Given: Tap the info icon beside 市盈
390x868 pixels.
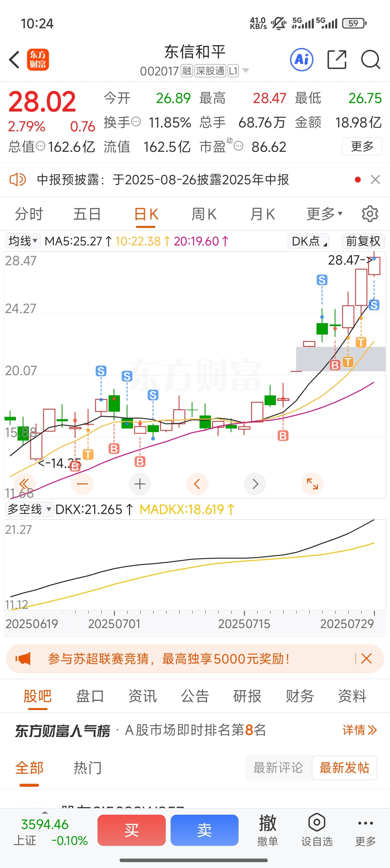Looking at the screenshot, I should pyautogui.click(x=238, y=146).
